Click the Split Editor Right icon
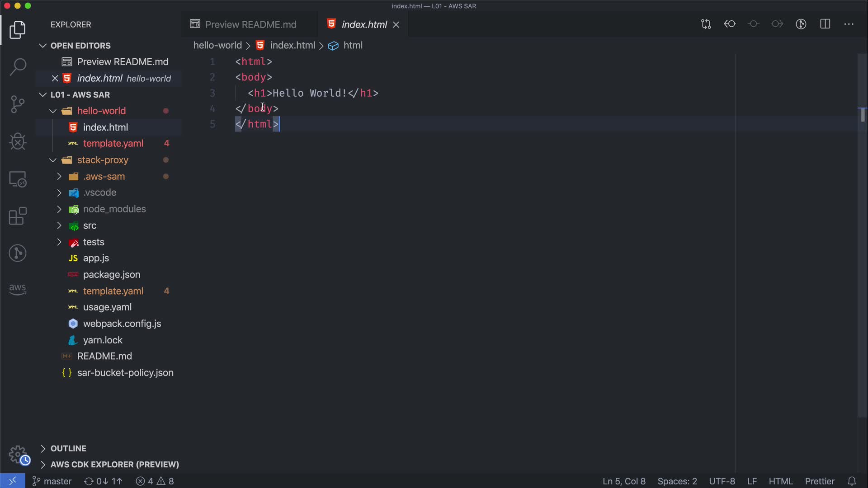The height and width of the screenshot is (488, 868). pos(825,24)
